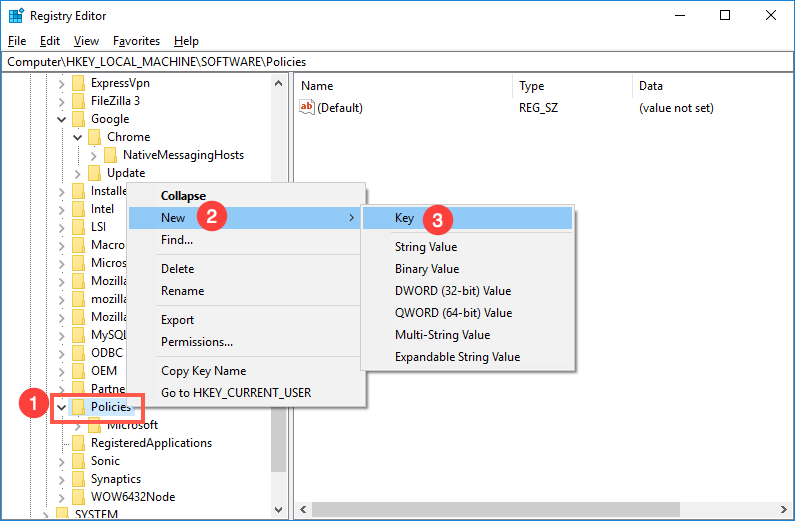Viewport: 795px width, 521px height.
Task: Collapse the Chrome tree node
Action: 78,137
